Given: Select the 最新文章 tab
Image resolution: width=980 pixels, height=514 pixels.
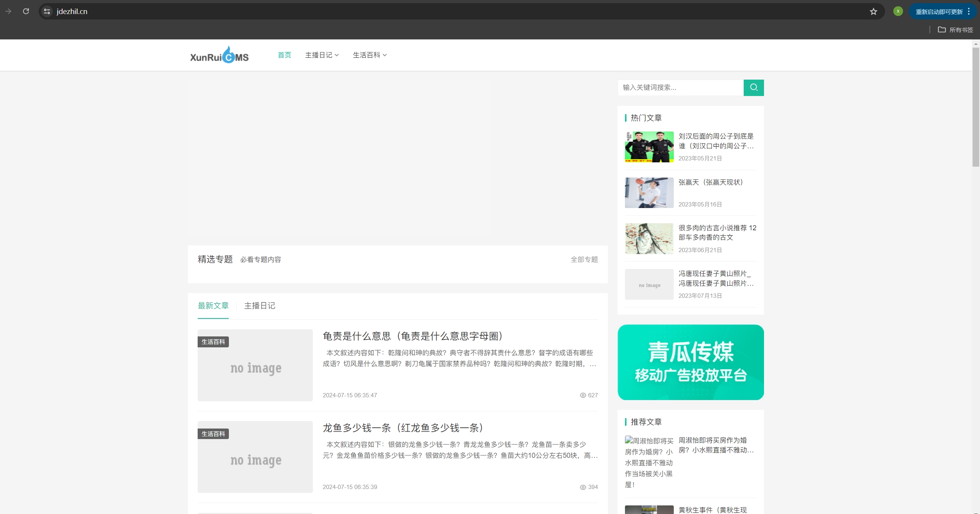Looking at the screenshot, I should point(213,306).
